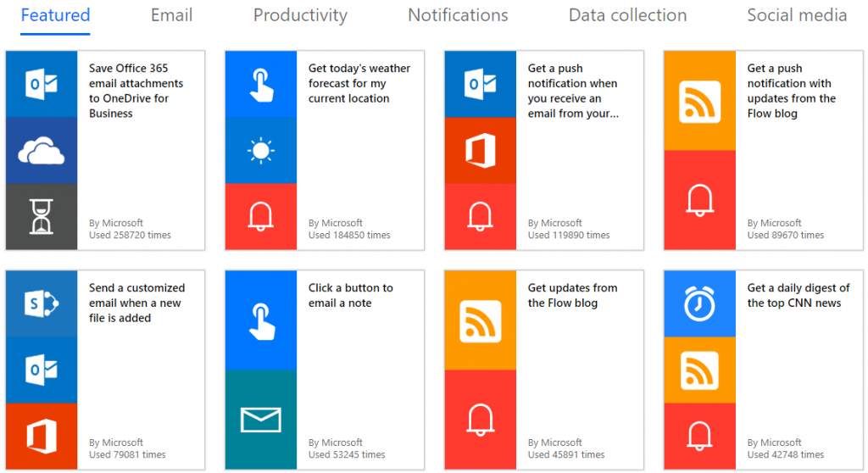Open the Email tab

(x=171, y=15)
